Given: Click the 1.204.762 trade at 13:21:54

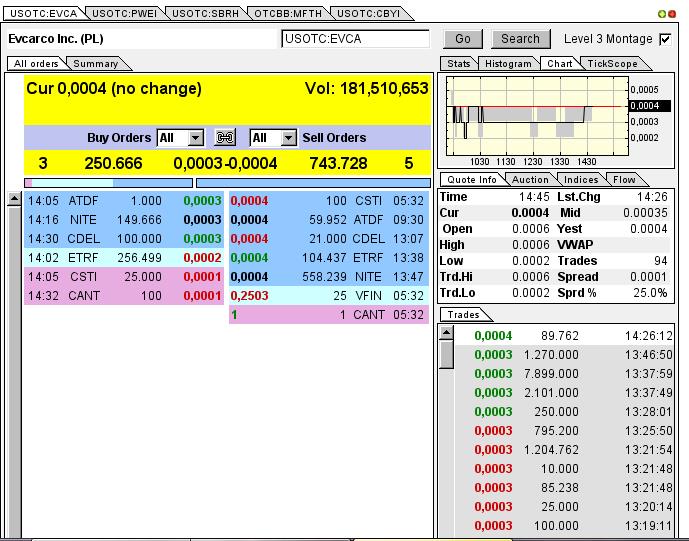Looking at the screenshot, I should [x=564, y=450].
